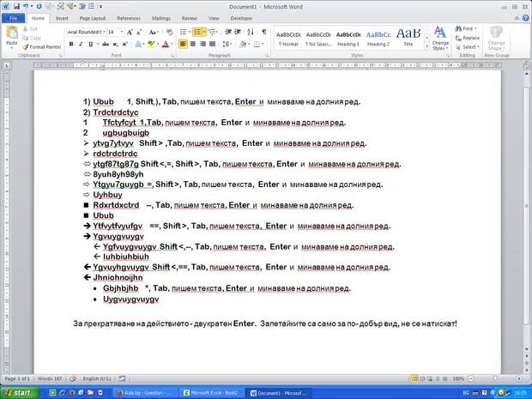Open Word Help with the question mark icon

coord(524,17)
